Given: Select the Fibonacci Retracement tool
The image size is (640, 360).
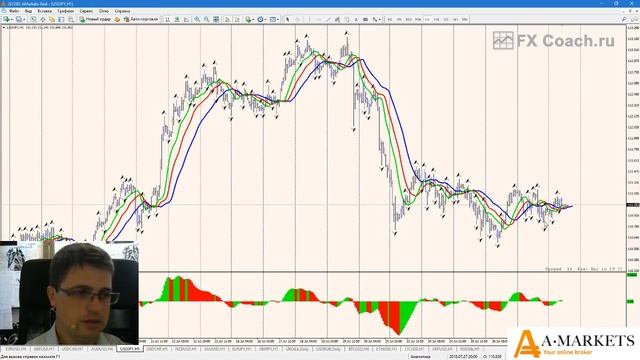Looking at the screenshot, I should [x=347, y=19].
